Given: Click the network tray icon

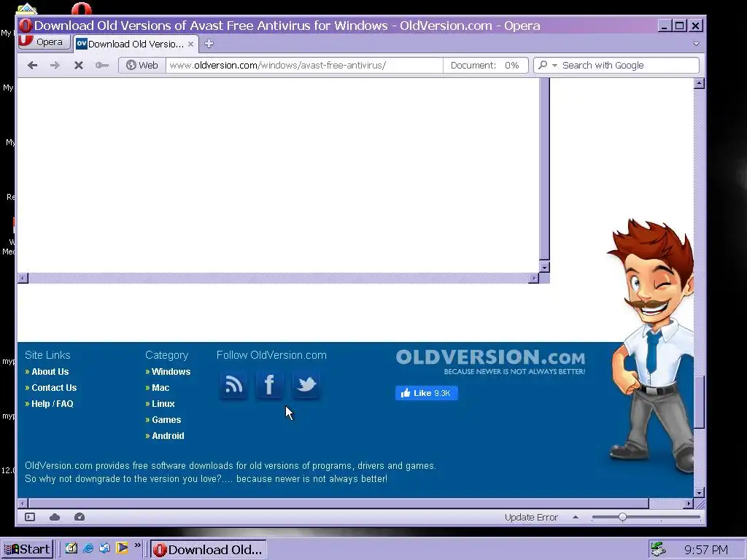Looking at the screenshot, I should coord(659,549).
